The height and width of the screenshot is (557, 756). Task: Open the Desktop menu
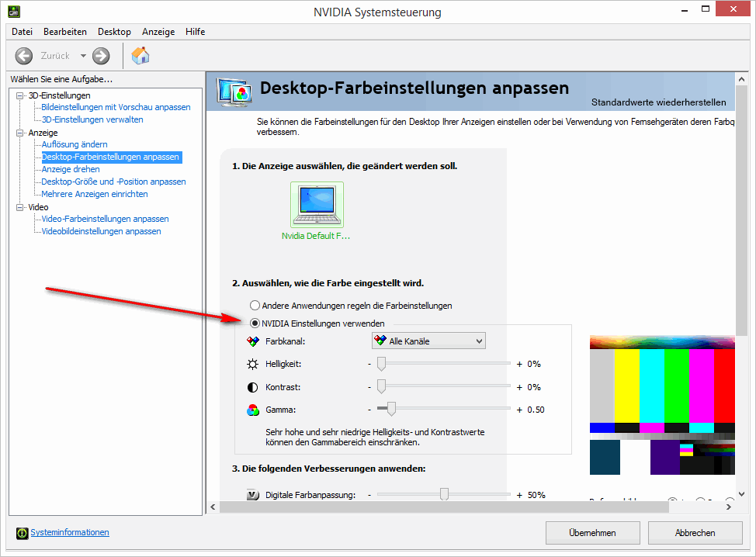click(x=114, y=32)
